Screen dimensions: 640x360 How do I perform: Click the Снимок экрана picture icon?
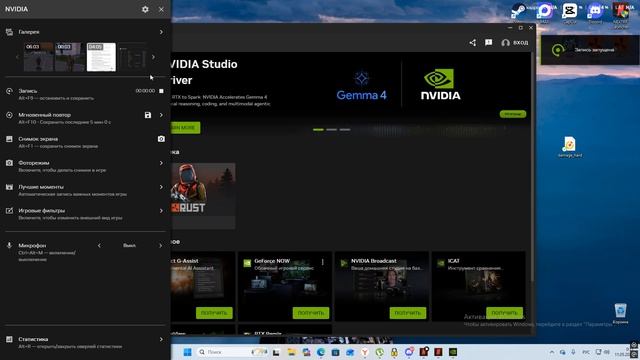(x=9, y=139)
